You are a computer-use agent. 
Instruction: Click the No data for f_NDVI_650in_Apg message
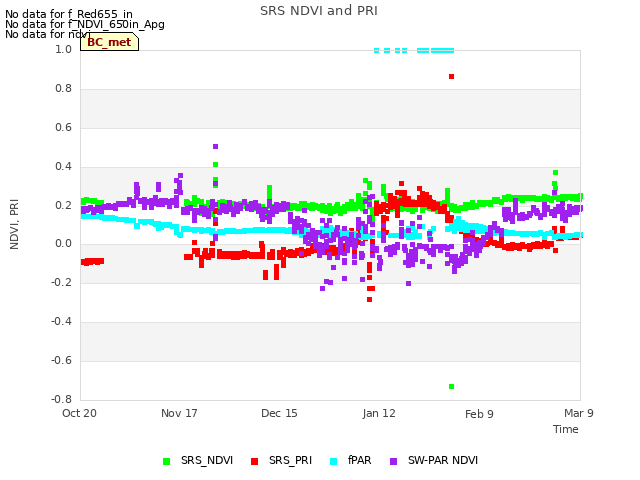85,24
